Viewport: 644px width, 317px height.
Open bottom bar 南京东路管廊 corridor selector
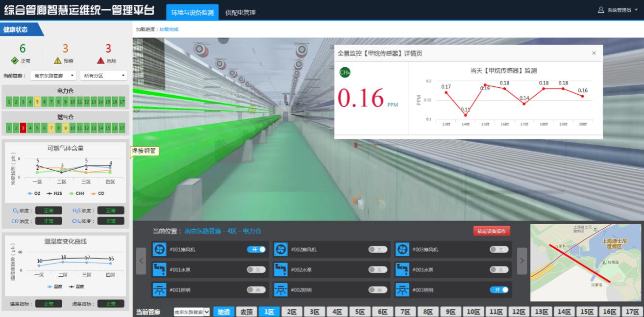[192, 312]
